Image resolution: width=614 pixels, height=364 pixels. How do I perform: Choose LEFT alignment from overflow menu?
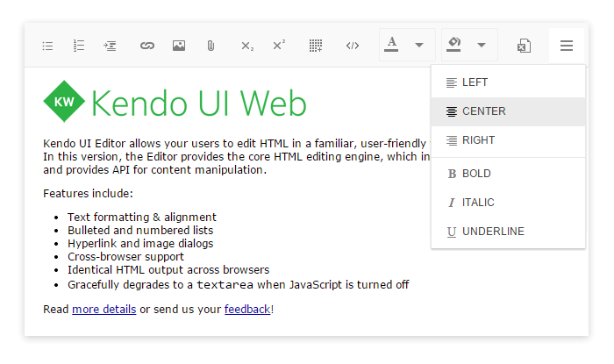tap(508, 82)
